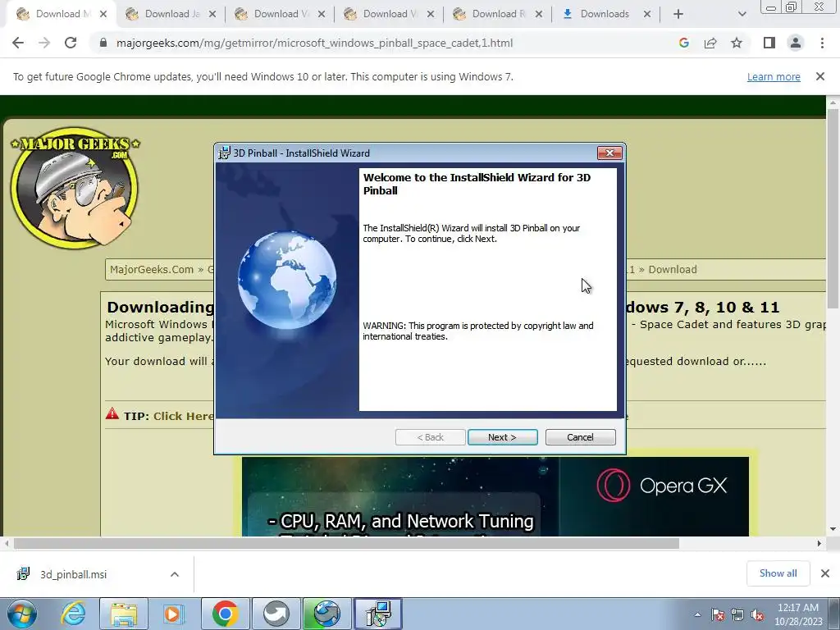Show hidden system tray icons
Image resolution: width=840 pixels, height=630 pixels.
697,614
